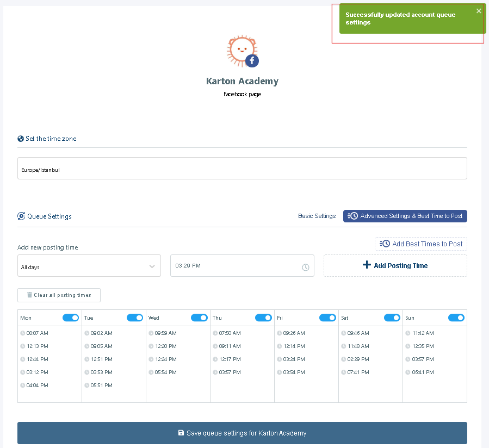The width and height of the screenshot is (489, 448).
Task: Click clock icon next to Tuesday 09:02 AM
Action: (x=86, y=333)
